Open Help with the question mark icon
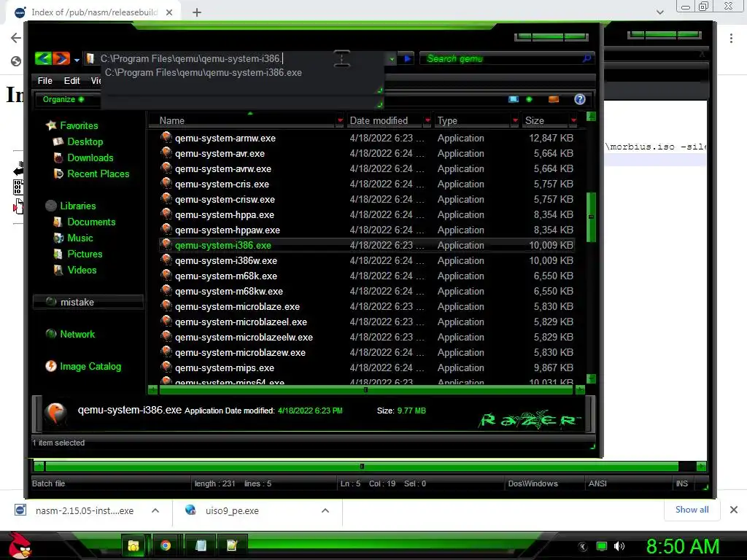The width and height of the screenshot is (747, 560). point(580,99)
